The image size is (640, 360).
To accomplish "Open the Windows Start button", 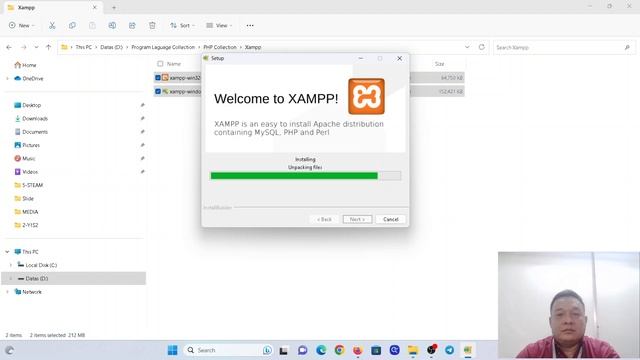I will coord(173,350).
